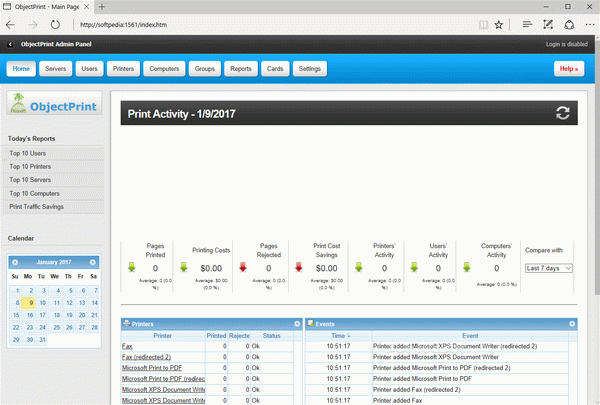The image size is (600, 405).
Task: Add page to favorites with star icon
Action: [x=498, y=25]
